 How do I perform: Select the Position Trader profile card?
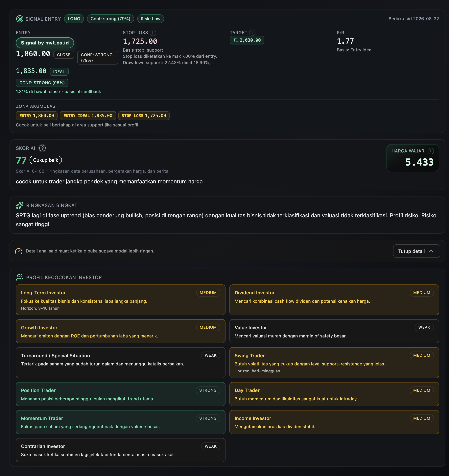click(120, 394)
